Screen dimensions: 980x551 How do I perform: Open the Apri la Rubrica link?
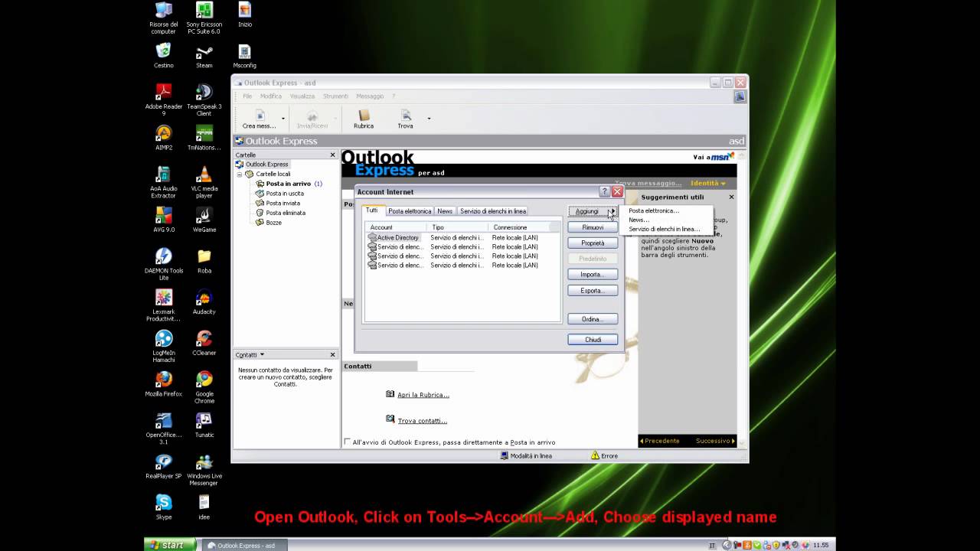point(423,395)
